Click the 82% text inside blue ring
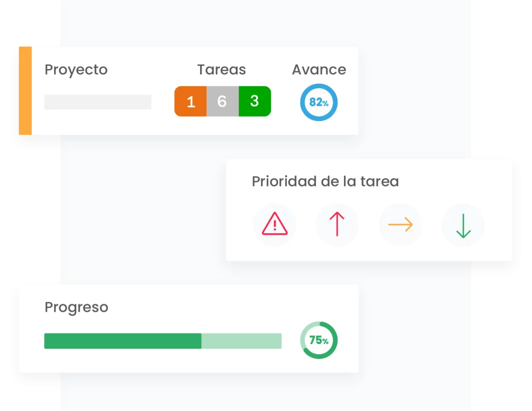The height and width of the screenshot is (411, 532). click(x=318, y=102)
